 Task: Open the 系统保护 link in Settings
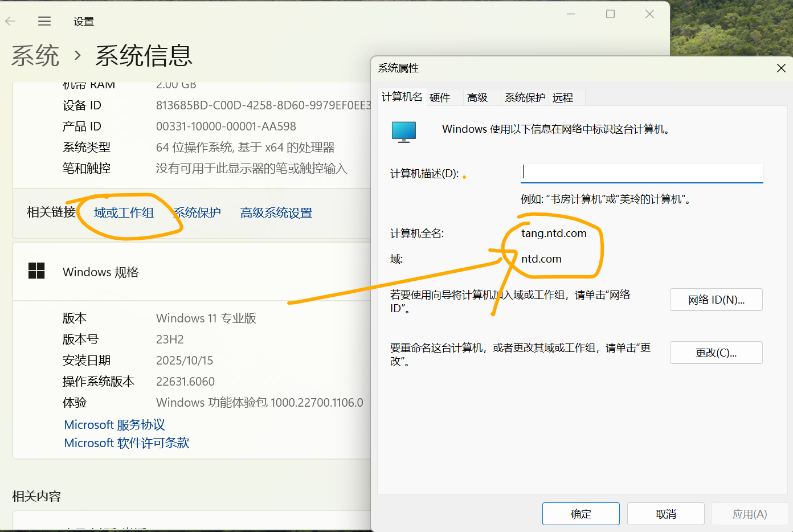pos(197,212)
